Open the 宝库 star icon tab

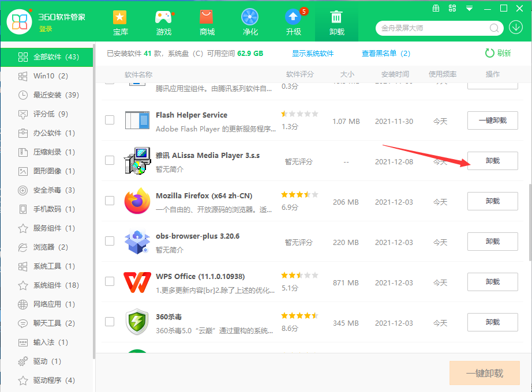[120, 23]
